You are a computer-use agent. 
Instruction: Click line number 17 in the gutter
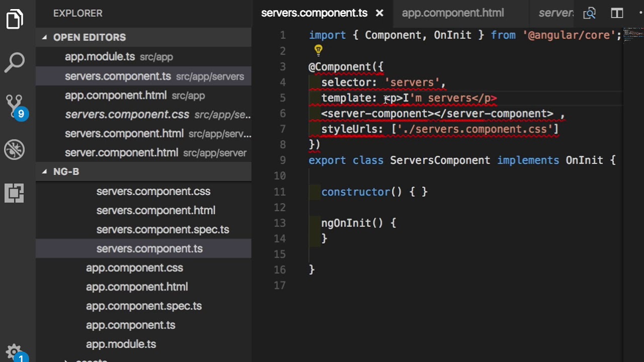280,286
